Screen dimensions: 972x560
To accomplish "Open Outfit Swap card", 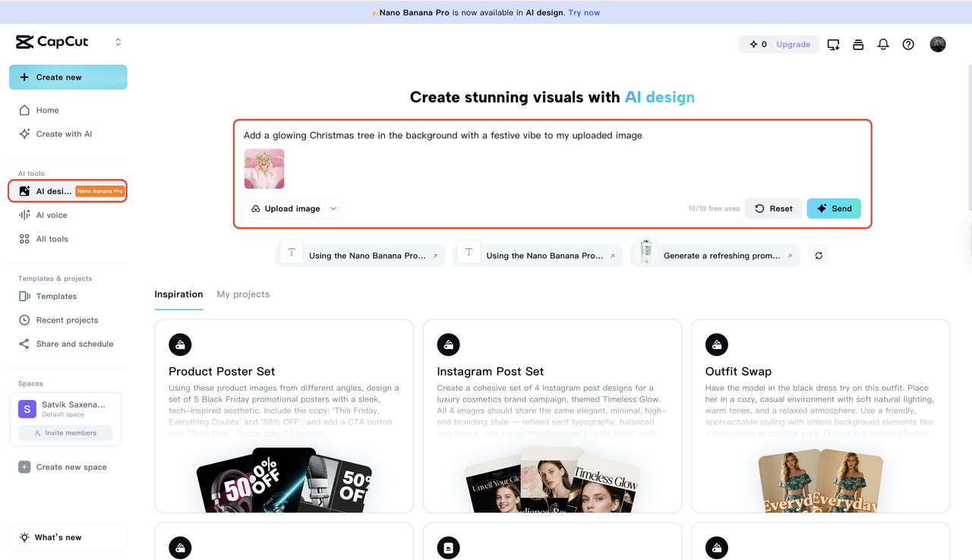I will coord(820,416).
